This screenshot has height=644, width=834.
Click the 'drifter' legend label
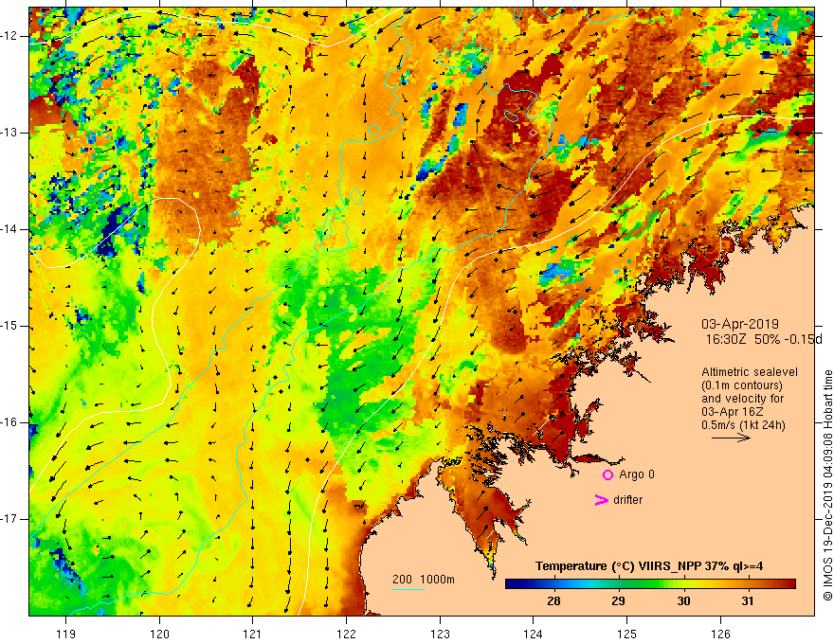point(627,500)
